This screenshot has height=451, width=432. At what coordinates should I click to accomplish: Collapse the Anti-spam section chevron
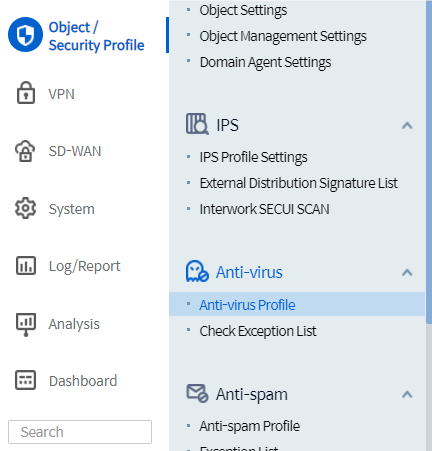pos(407,394)
